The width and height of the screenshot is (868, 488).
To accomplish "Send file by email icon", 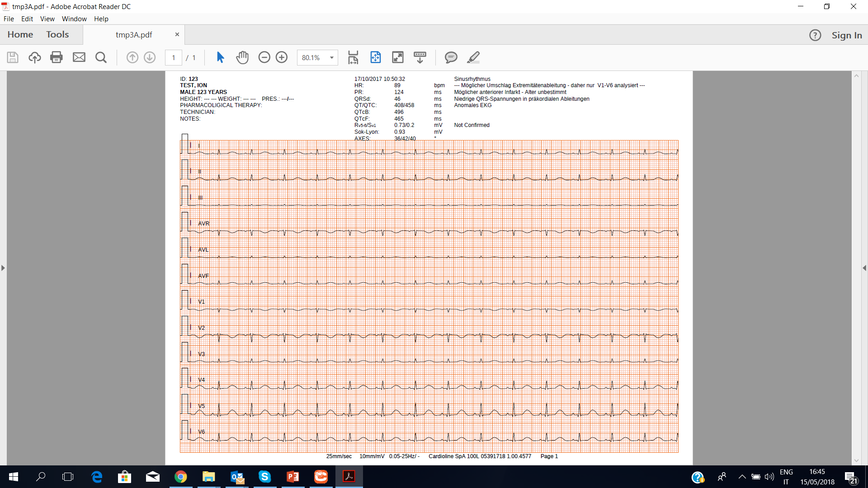I will [x=79, y=57].
